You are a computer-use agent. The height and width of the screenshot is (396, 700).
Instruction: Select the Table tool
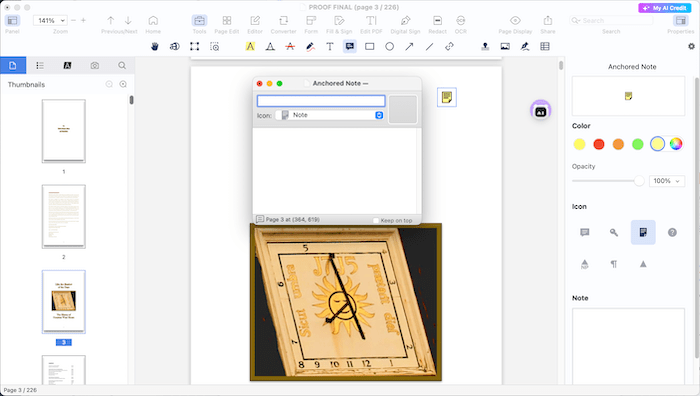point(545,46)
